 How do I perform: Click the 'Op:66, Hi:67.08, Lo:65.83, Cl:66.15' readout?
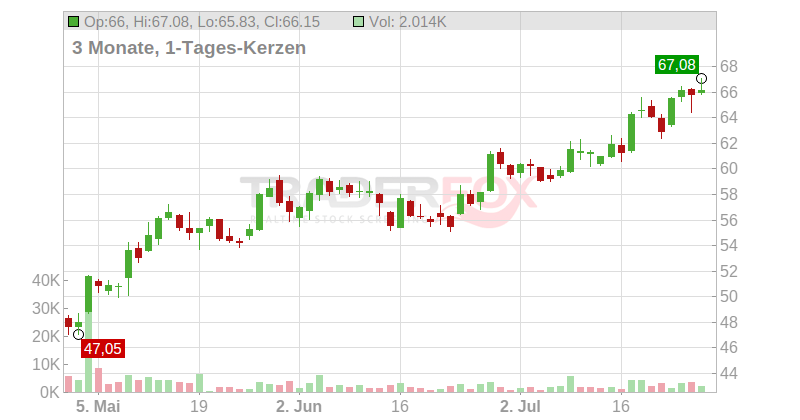pyautogui.click(x=202, y=22)
